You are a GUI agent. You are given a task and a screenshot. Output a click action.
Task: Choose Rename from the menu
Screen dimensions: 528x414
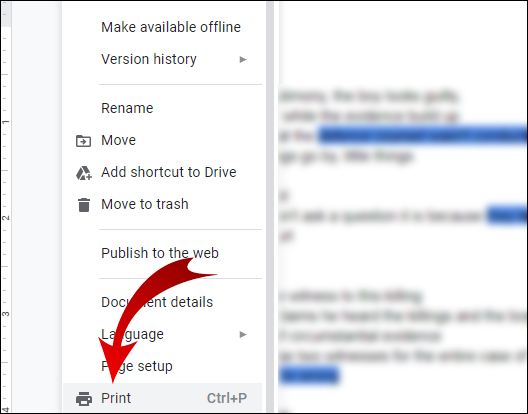[127, 108]
